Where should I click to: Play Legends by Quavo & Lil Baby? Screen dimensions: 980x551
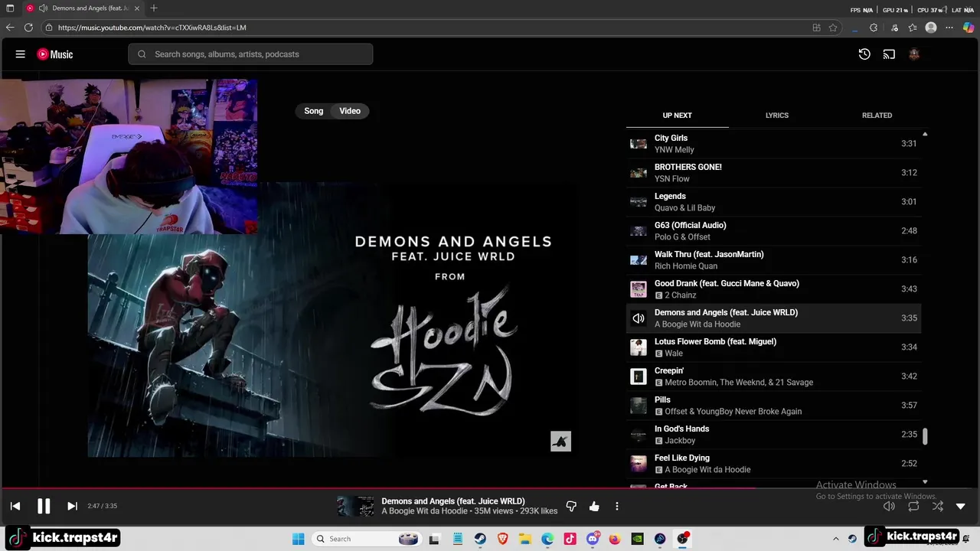pos(773,202)
